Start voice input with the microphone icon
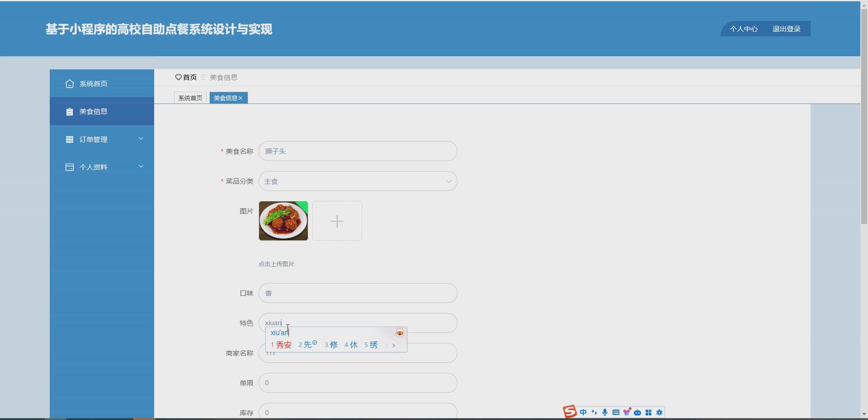Viewport: 868px width, 420px height. 605,412
